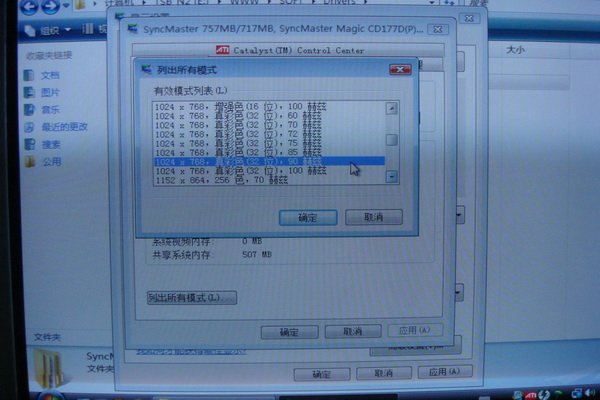Select 1024 x 768 真彩色 75 赫兹
This screenshot has height=400, width=600.
click(x=269, y=143)
